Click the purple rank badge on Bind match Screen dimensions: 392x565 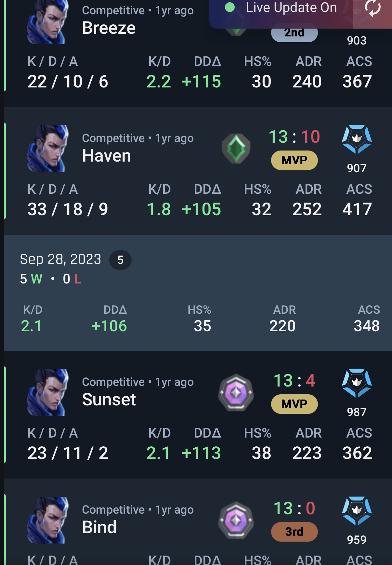pyautogui.click(x=236, y=520)
